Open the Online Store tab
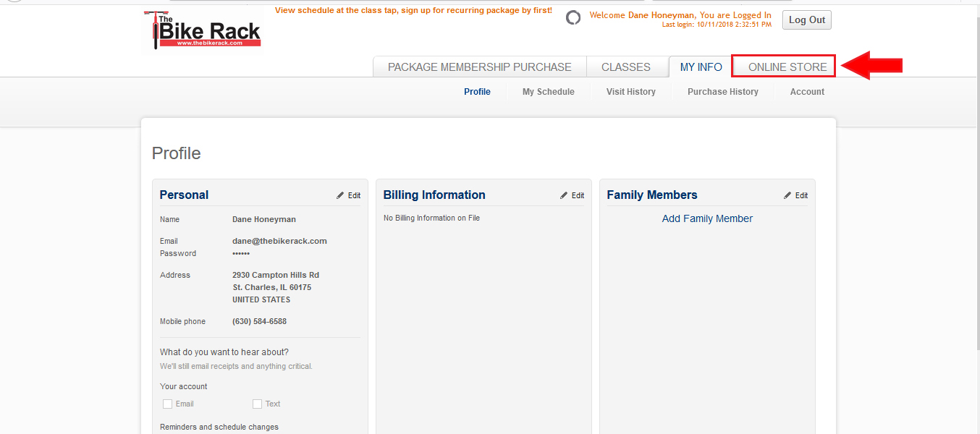The height and width of the screenshot is (434, 980). tap(787, 67)
